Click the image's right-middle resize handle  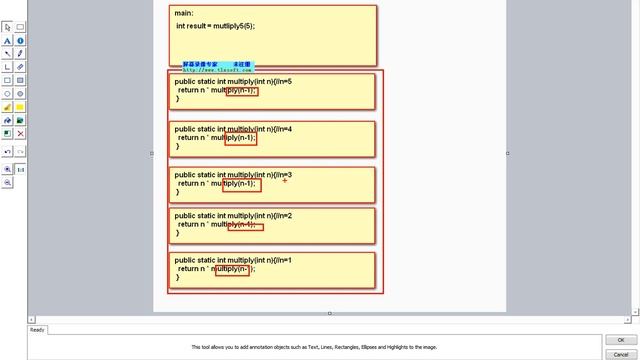coord(507,153)
